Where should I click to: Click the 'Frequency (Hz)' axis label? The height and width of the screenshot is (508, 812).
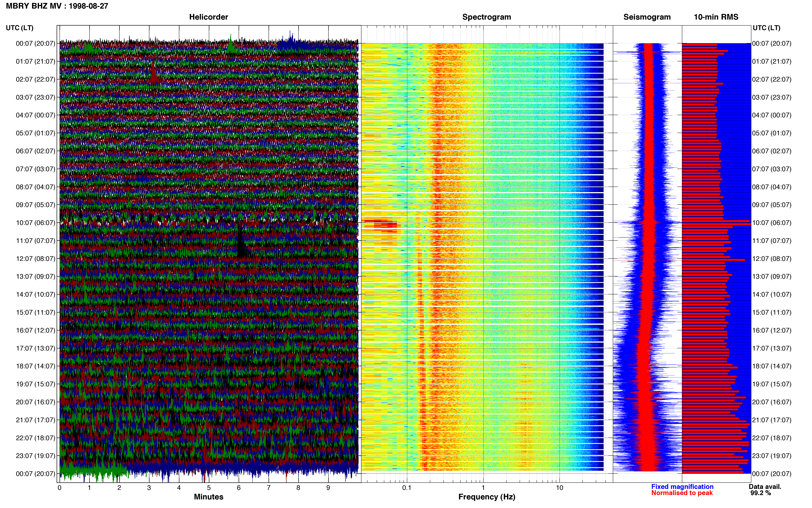[487, 497]
